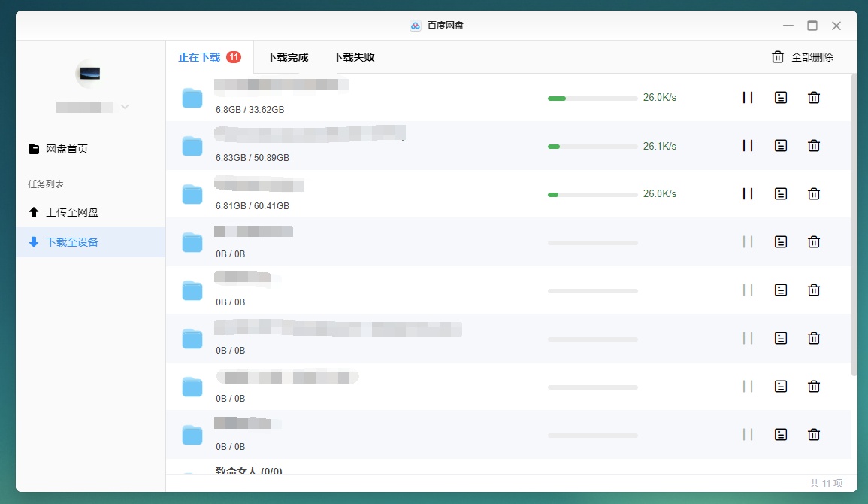Screen dimensions: 868x504
Task: Open details icon for 60.41GB task
Action: 781,194
